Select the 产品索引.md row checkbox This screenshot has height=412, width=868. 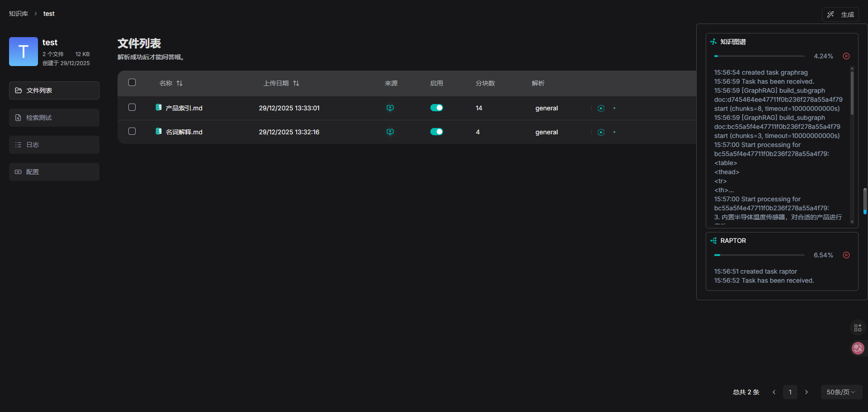(x=132, y=107)
